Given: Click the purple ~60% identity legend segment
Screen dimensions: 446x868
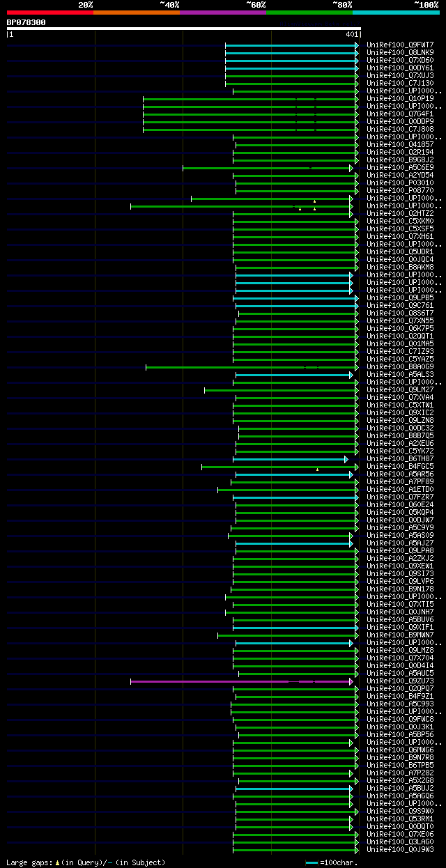Looking at the screenshot, I should coord(223,13).
